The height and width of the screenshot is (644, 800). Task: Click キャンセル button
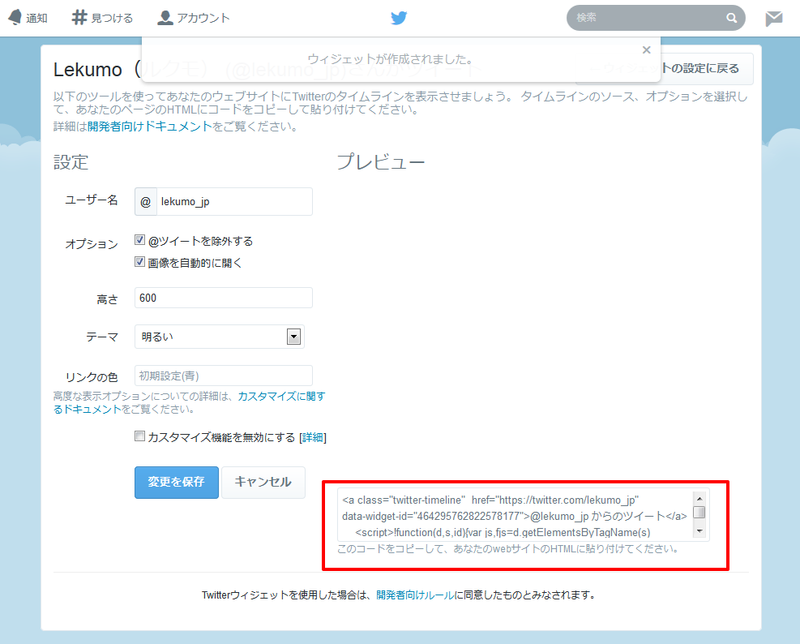(263, 482)
